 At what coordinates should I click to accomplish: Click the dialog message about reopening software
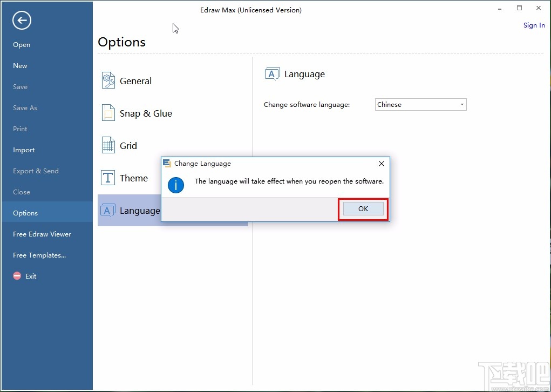(x=289, y=181)
